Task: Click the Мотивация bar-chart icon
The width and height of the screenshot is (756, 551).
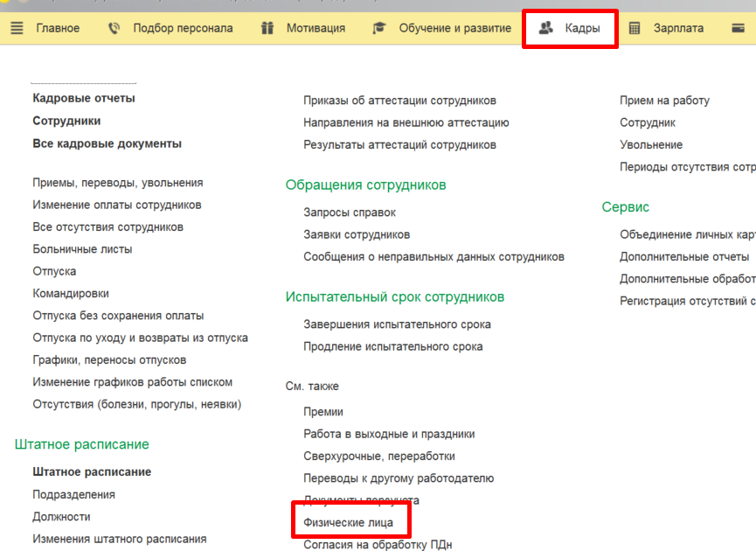Action: click(x=266, y=27)
